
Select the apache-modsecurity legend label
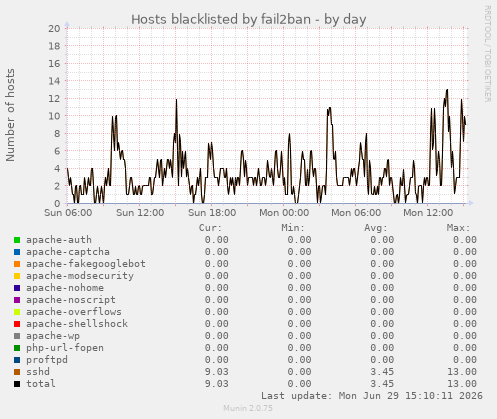tap(80, 276)
